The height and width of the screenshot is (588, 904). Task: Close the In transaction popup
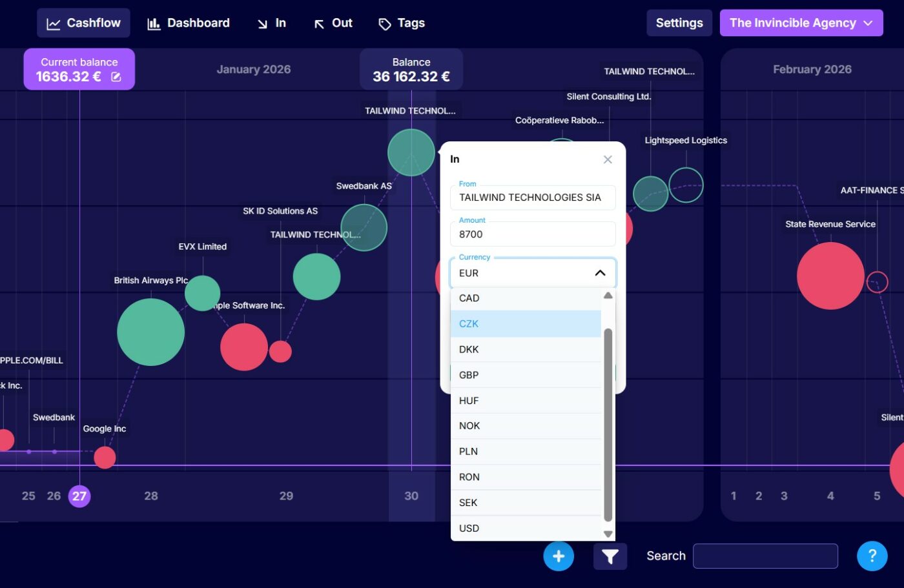tap(608, 159)
